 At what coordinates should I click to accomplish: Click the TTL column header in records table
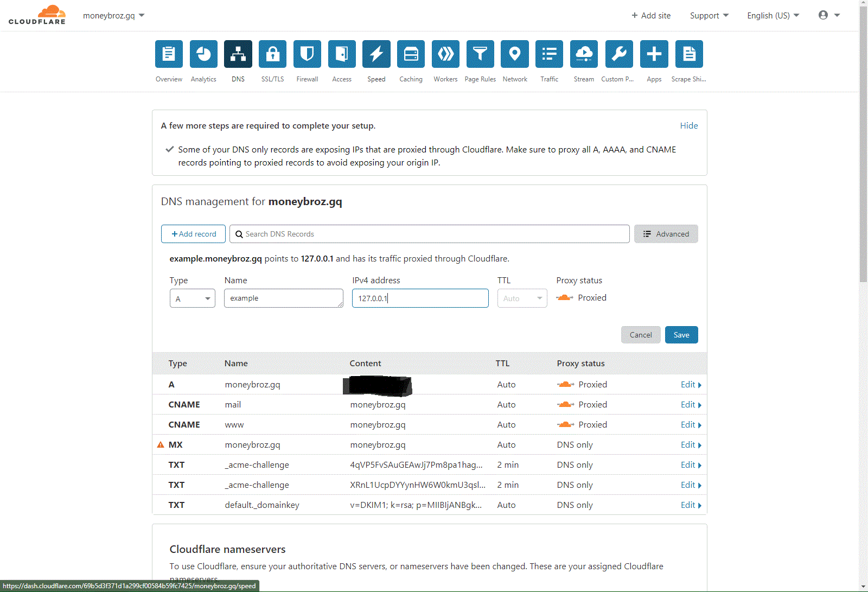tap(502, 363)
